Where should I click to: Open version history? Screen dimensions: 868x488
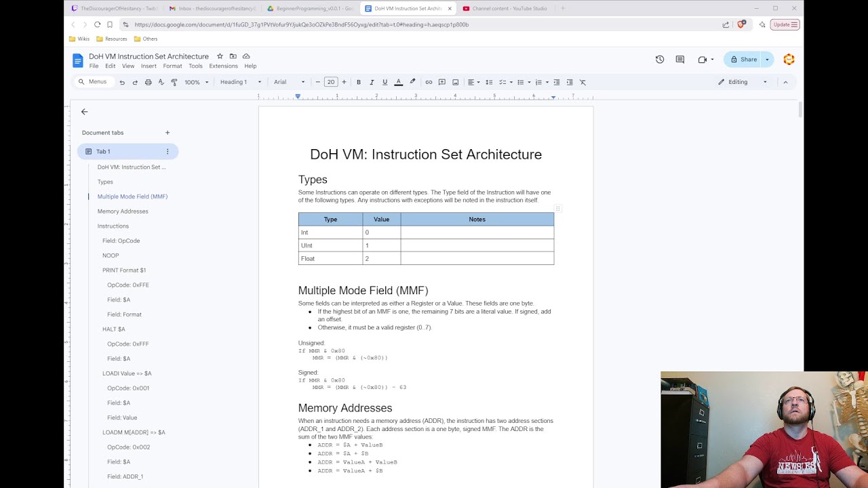point(660,60)
